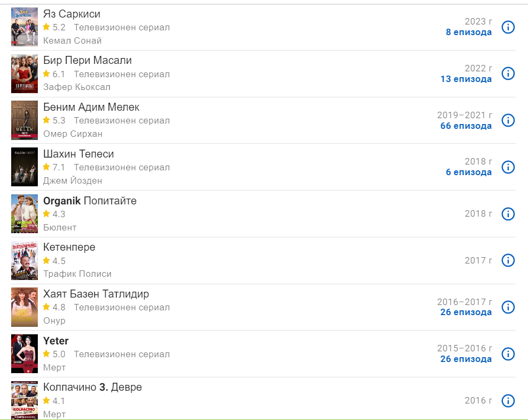
Task: Open the Шахин Тепеси title link
Action: pos(78,154)
